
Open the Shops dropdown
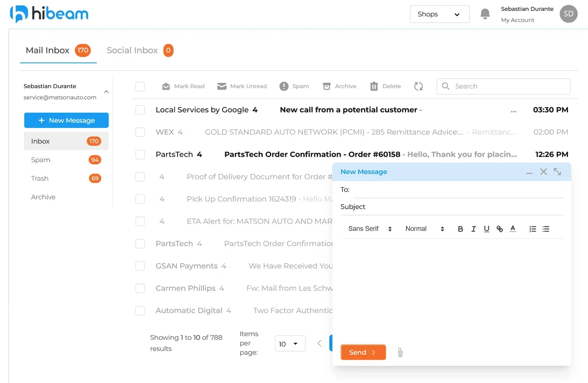coord(439,14)
